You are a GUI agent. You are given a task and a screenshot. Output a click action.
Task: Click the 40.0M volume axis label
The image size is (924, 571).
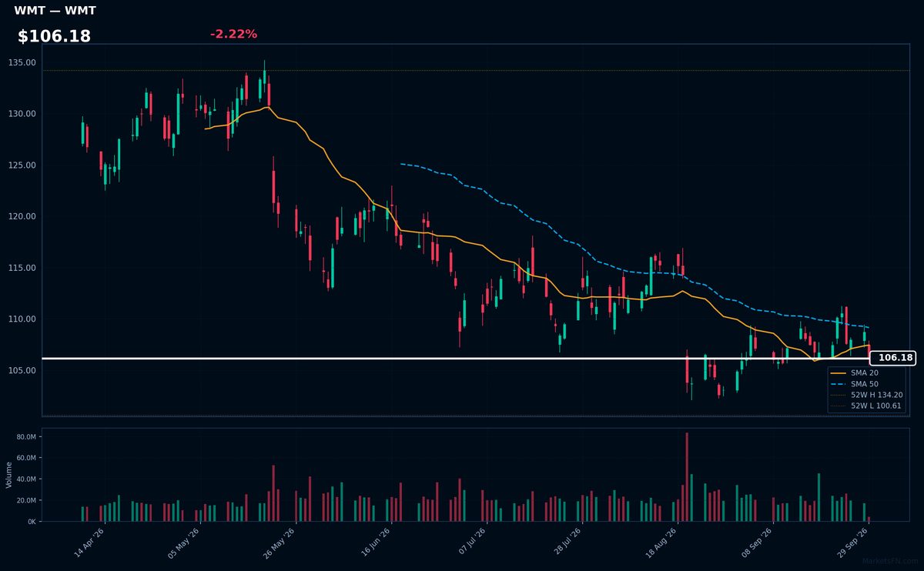click(26, 479)
